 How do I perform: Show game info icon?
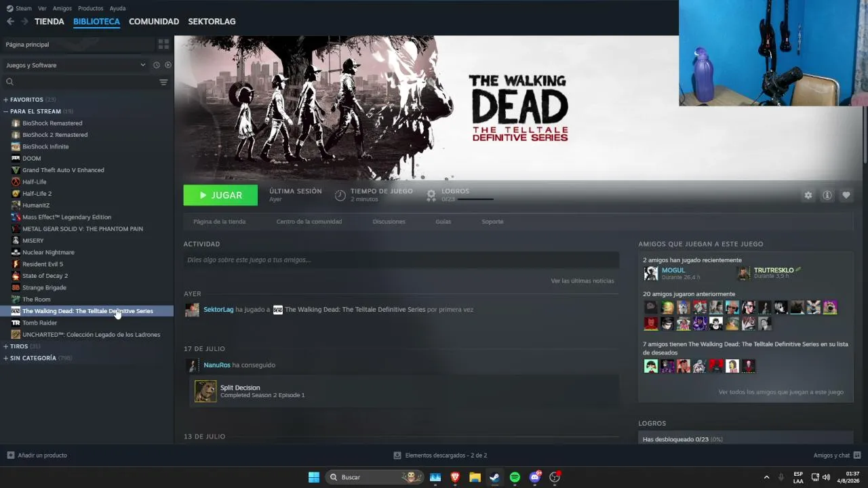827,195
